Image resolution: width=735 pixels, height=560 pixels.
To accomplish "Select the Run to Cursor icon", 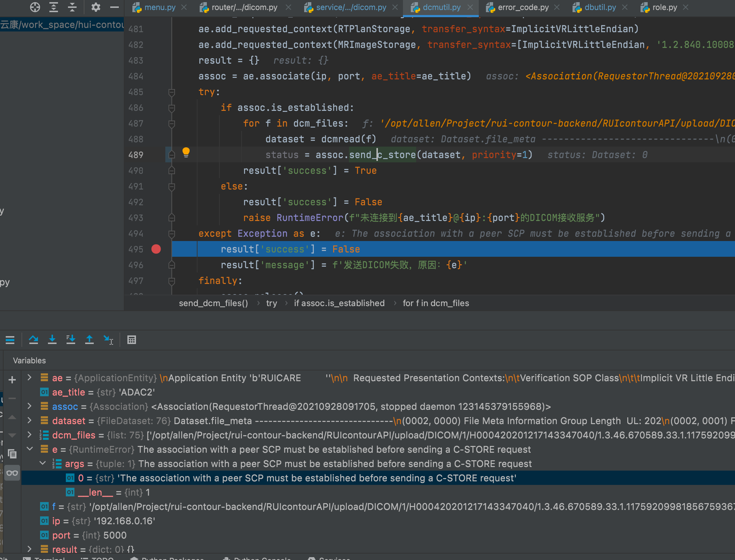I will [x=108, y=339].
